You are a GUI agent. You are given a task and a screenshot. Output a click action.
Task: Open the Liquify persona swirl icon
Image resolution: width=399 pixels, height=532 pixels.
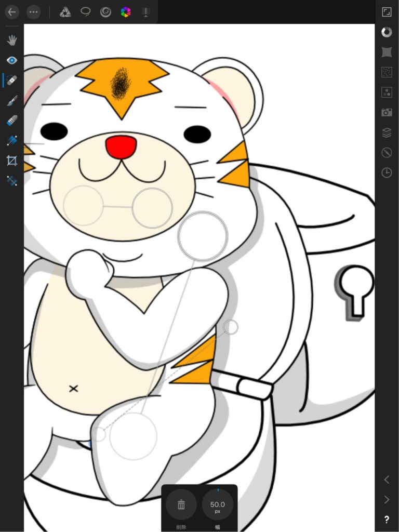pyautogui.click(x=105, y=12)
